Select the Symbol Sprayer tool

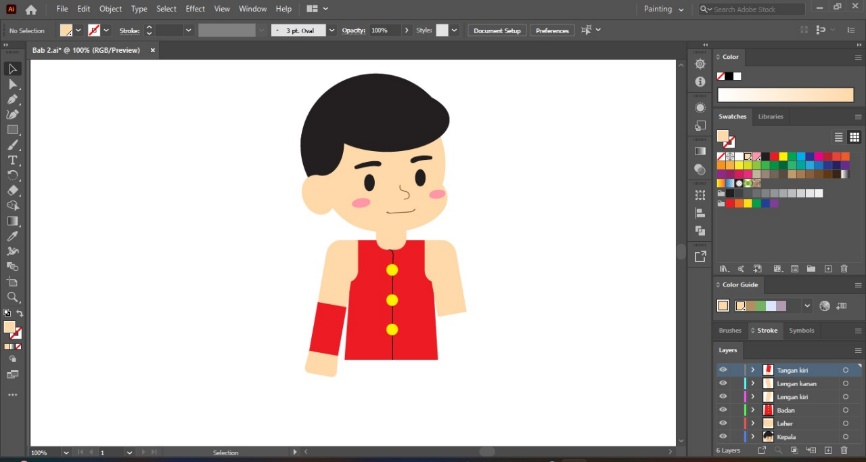click(x=12, y=251)
